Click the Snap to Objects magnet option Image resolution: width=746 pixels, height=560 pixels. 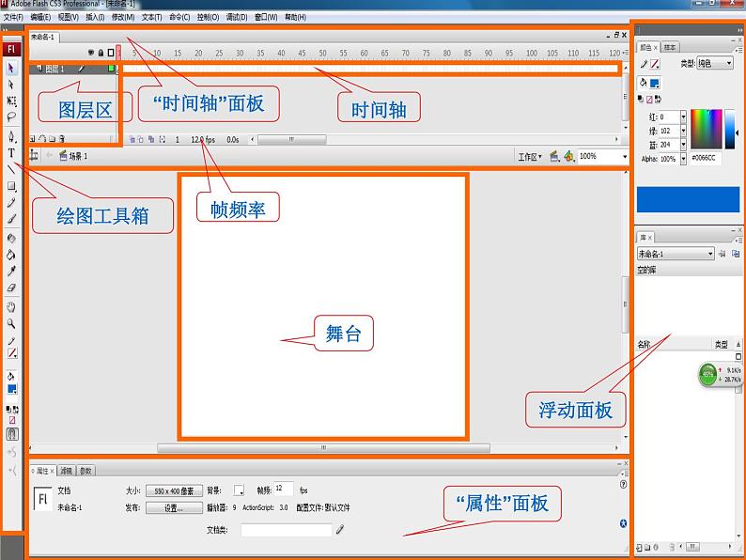tap(12, 433)
